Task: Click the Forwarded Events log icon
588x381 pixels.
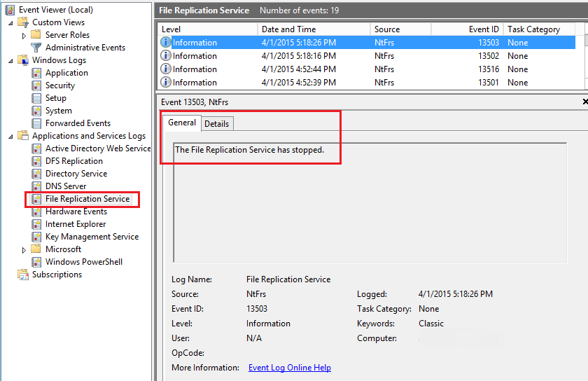Action: [36, 123]
